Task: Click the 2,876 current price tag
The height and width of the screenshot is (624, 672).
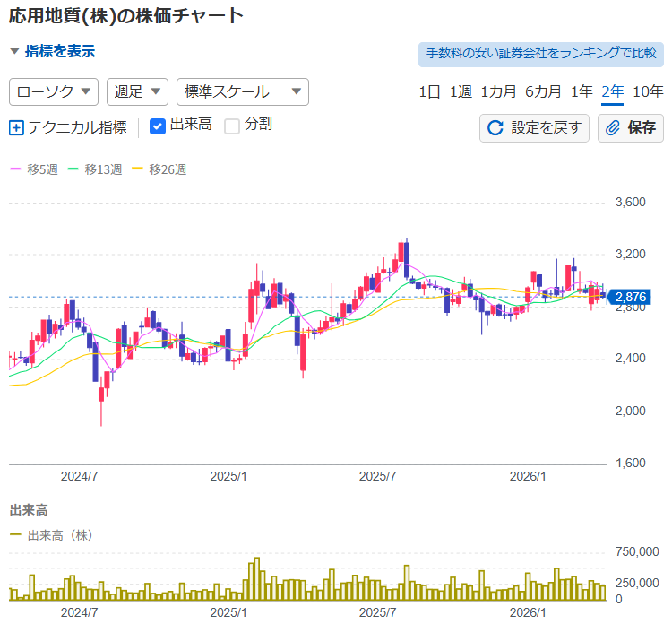Action: pyautogui.click(x=630, y=297)
